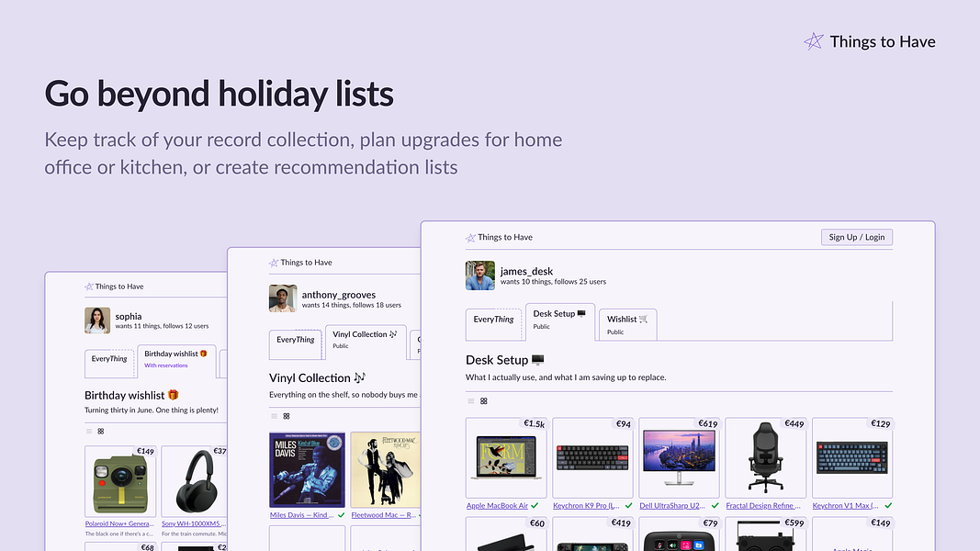Click the Miles Davis album cover
Screen dimensions: 980x551
tap(307, 470)
